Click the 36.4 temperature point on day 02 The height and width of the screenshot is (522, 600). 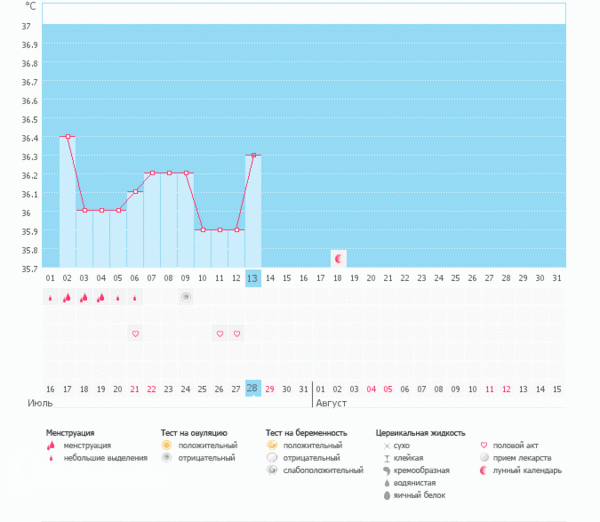pyautogui.click(x=67, y=136)
